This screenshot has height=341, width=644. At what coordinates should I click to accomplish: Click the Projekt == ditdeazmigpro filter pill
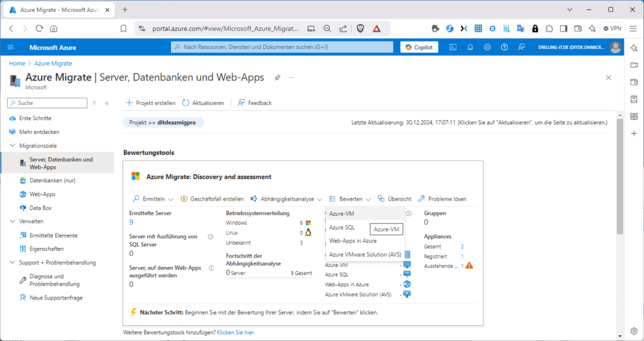point(163,123)
